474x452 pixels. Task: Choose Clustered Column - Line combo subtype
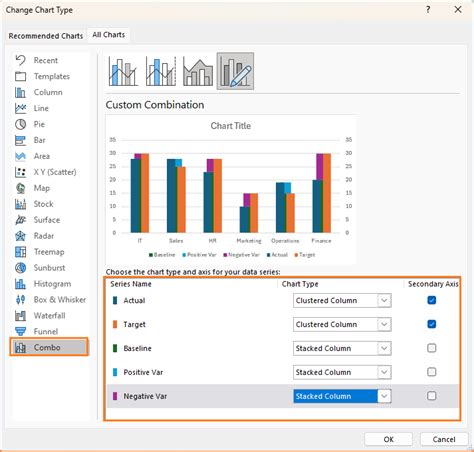point(123,71)
